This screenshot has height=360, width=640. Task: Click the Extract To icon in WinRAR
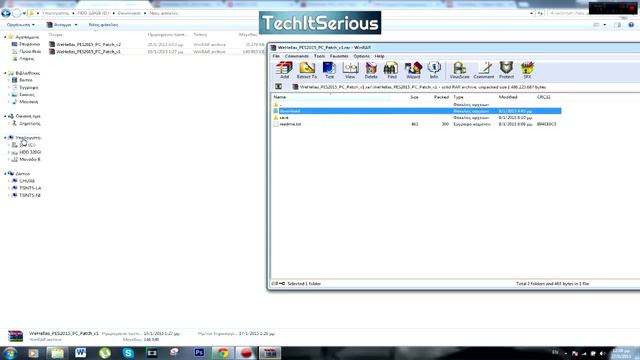click(x=307, y=70)
